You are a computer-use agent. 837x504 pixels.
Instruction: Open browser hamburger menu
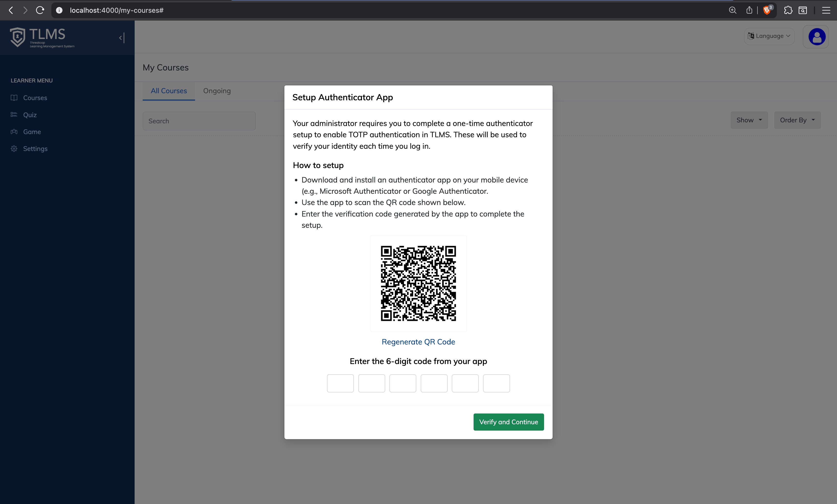[x=826, y=10]
